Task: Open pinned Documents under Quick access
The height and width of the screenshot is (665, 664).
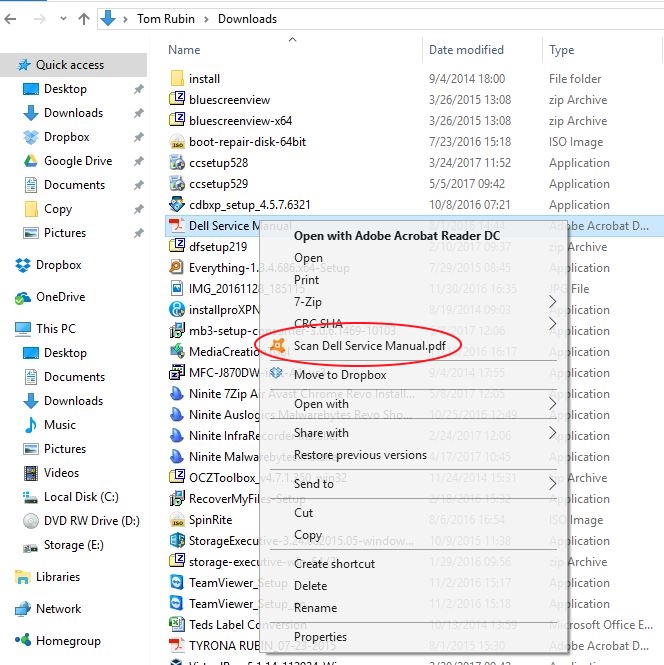Action: (74, 184)
